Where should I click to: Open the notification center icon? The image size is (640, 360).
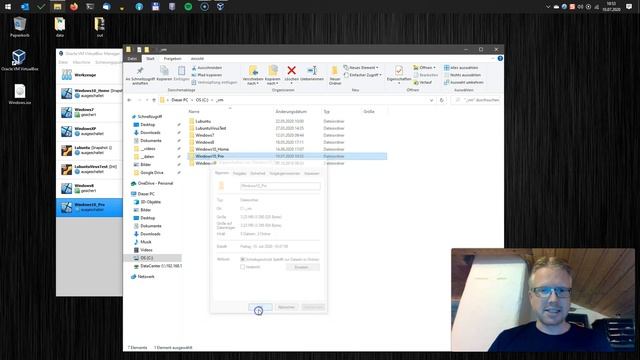click(x=629, y=7)
